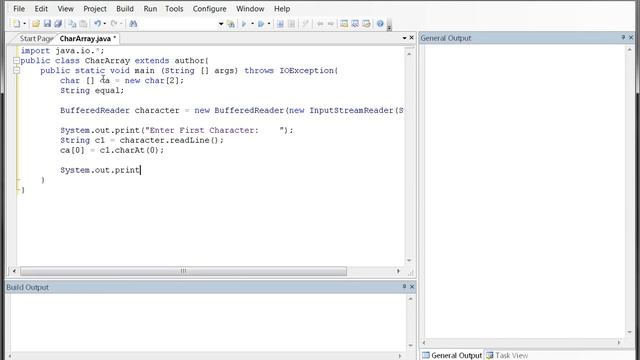Close the General Output panel
640x360 pixels.
click(x=631, y=37)
